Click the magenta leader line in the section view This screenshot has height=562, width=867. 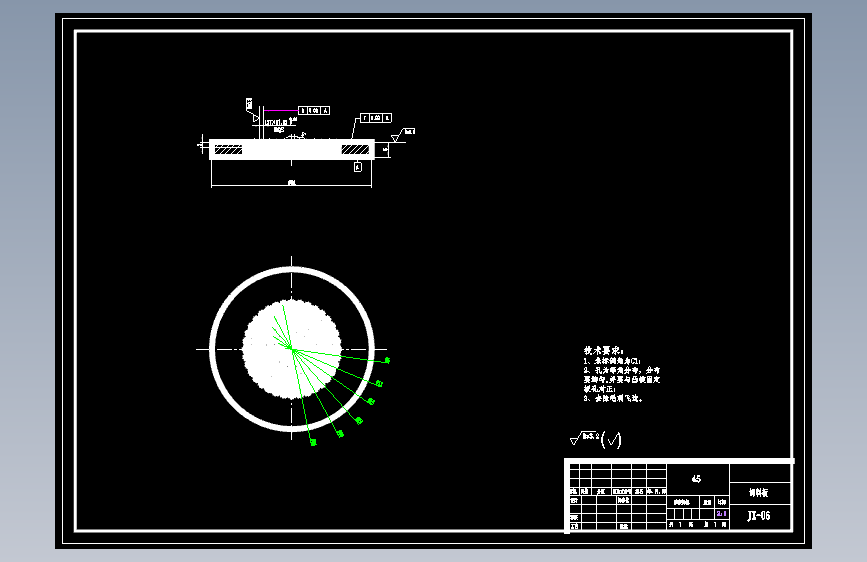click(x=281, y=111)
